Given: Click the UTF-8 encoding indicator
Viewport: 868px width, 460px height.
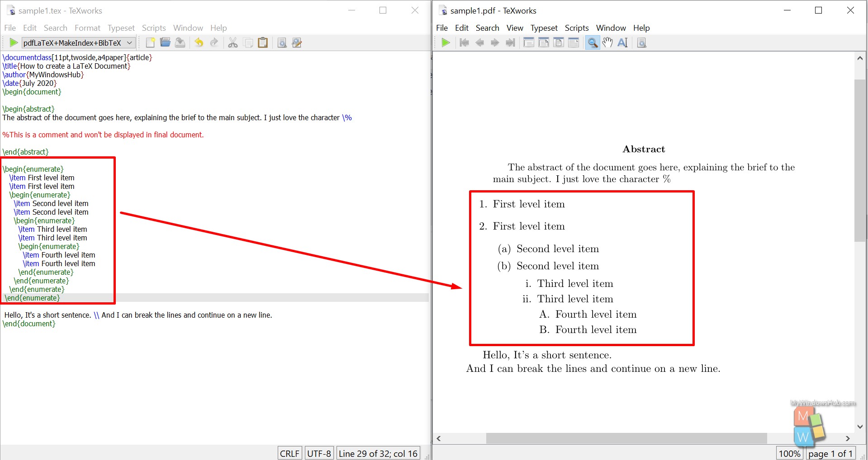Looking at the screenshot, I should (319, 453).
